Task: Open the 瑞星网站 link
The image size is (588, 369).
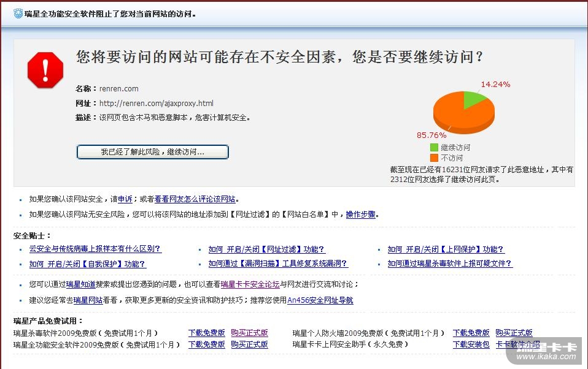Action: pyautogui.click(x=88, y=300)
